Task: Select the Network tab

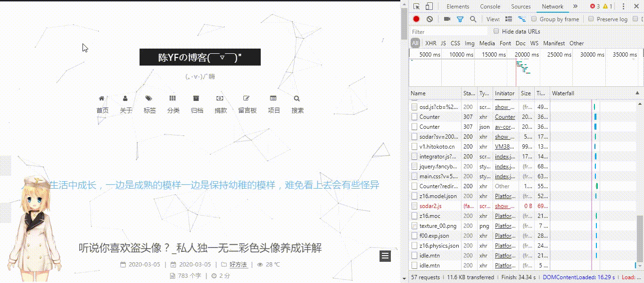Action: (553, 6)
